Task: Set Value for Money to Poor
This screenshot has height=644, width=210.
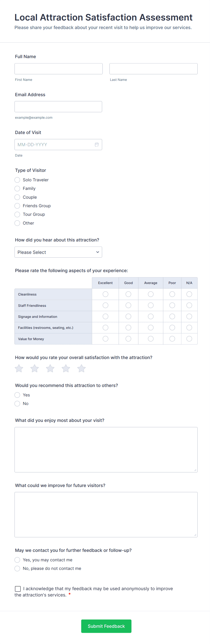Action: click(172, 339)
